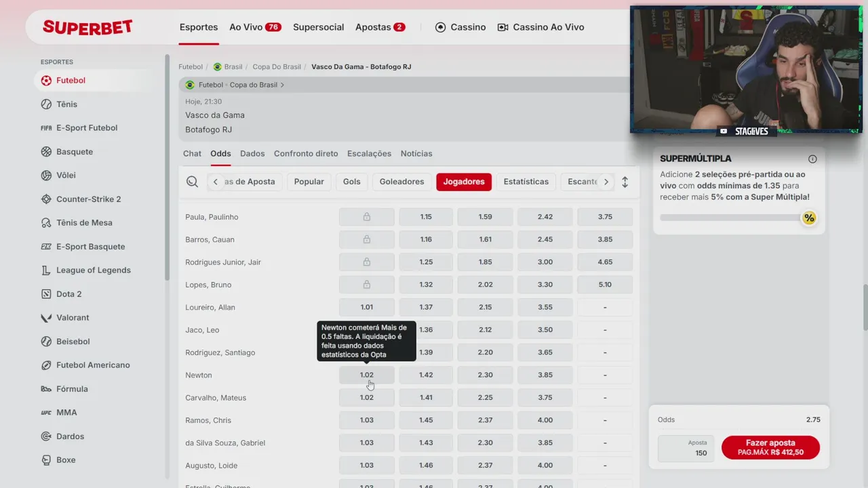
Task: Click the Dardos icon in sidebar
Action: pos(46,436)
